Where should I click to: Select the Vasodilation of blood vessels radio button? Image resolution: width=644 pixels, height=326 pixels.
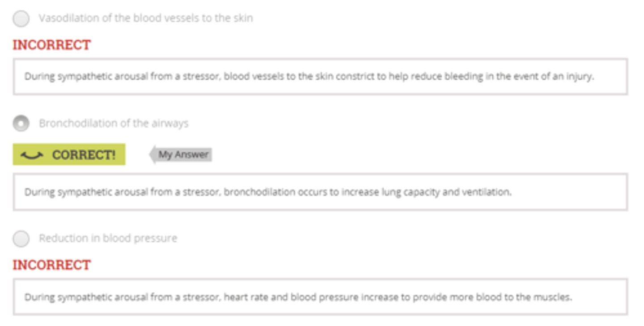point(21,19)
